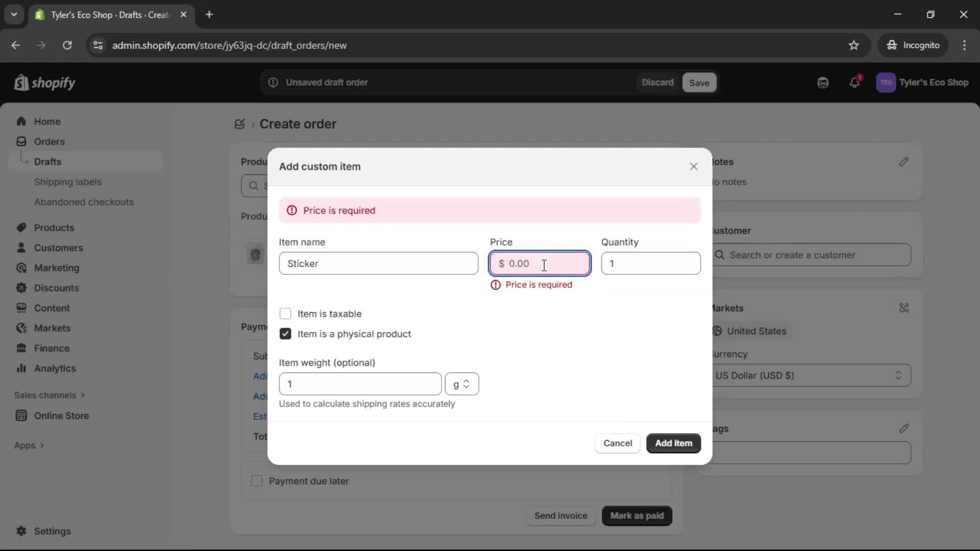The image size is (980, 551).
Task: Click the draft orders breadcrumb icon
Action: tap(239, 124)
